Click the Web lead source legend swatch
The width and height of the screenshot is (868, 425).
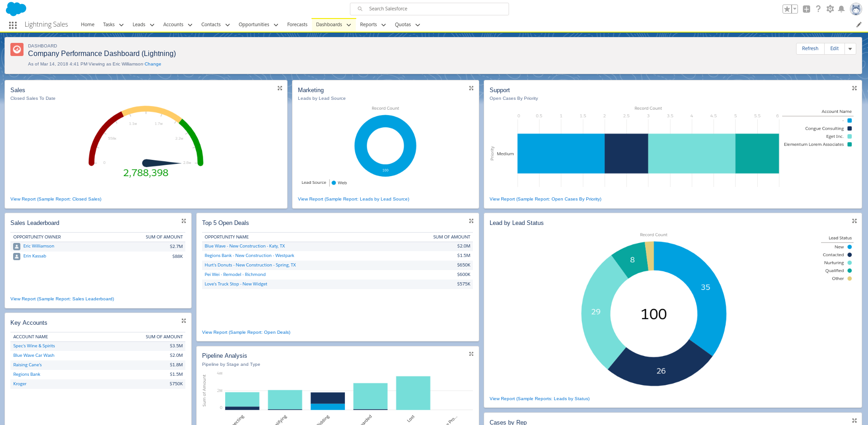point(334,183)
